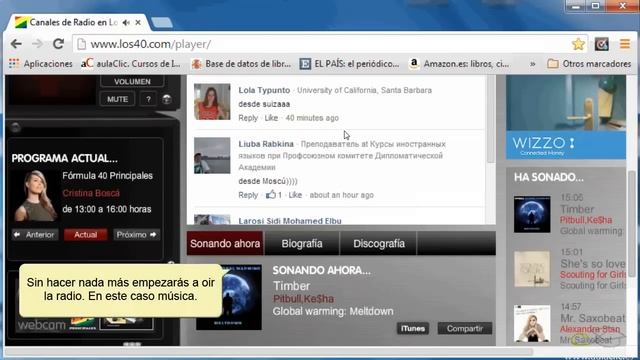Click the round icon next to the help button
The height and width of the screenshot is (360, 640).
167,99
